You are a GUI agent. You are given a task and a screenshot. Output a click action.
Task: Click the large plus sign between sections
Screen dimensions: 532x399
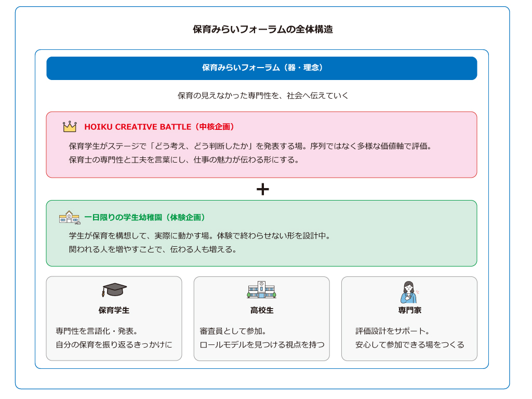tap(262, 189)
